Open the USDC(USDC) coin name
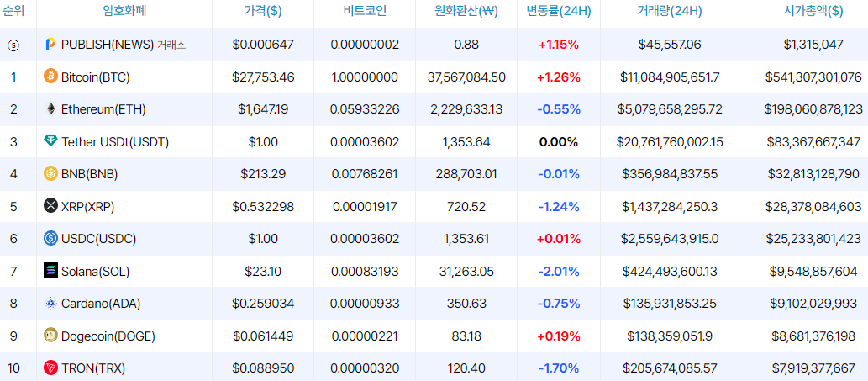868x381 pixels. (x=98, y=239)
